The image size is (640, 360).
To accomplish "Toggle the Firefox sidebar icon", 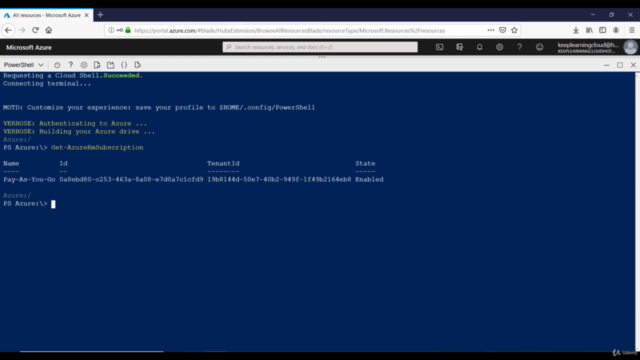I will [x=602, y=30].
